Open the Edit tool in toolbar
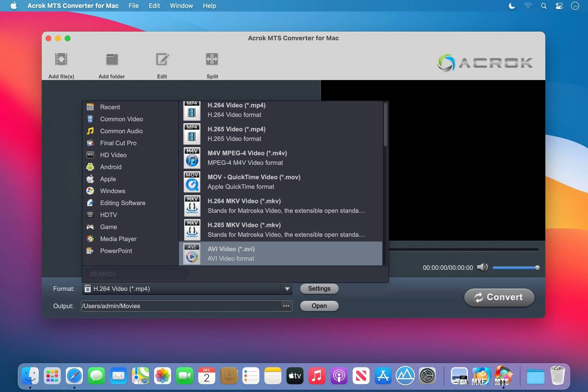Screen dimensions: 588x392 pyautogui.click(x=162, y=59)
